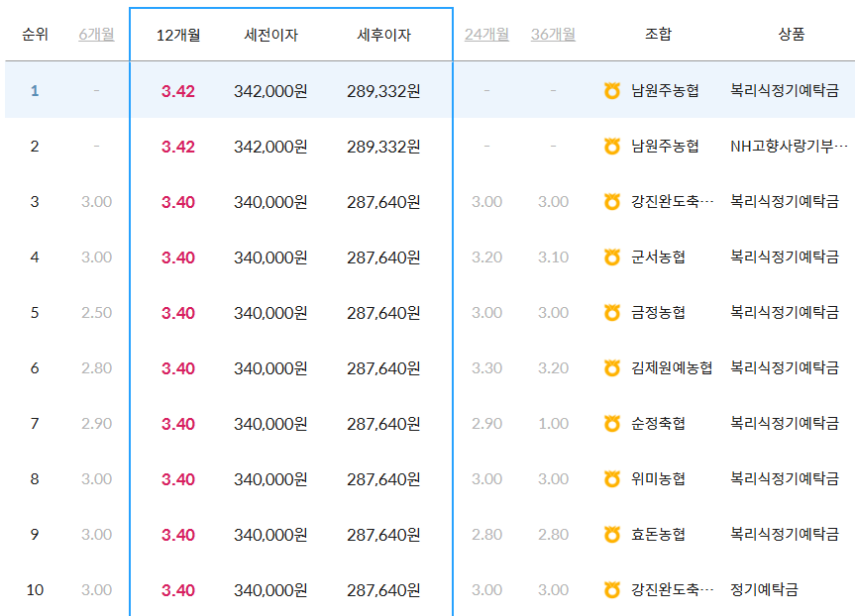This screenshot has height=616, width=855.
Task: Click the medal icon in the rank 3 row
Action: click(x=612, y=202)
